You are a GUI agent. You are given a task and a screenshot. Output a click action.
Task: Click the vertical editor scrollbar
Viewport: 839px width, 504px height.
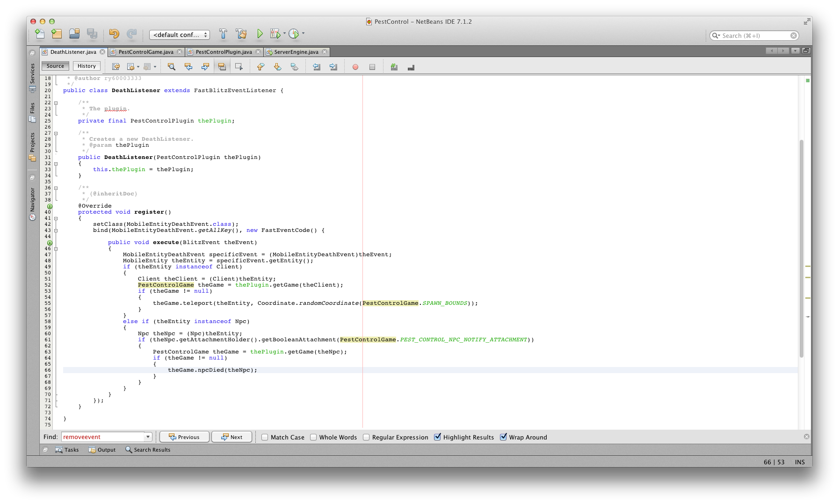pyautogui.click(x=802, y=248)
